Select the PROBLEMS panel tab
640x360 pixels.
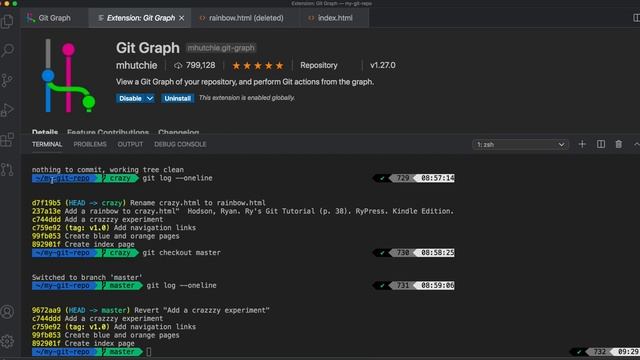pos(90,144)
